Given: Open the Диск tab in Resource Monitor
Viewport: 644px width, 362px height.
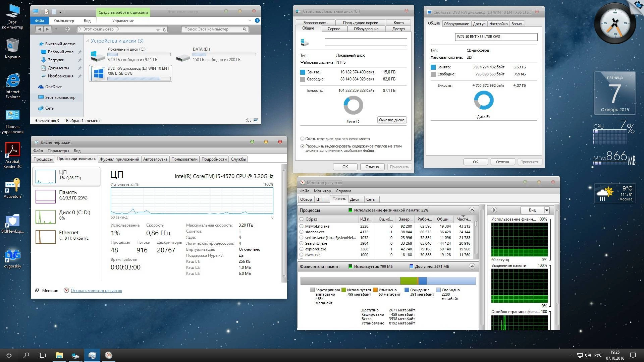Looking at the screenshot, I should point(355,199).
